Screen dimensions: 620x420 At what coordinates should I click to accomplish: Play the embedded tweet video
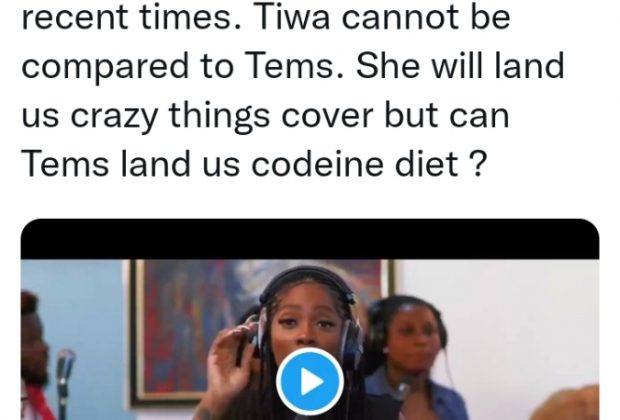(310, 381)
